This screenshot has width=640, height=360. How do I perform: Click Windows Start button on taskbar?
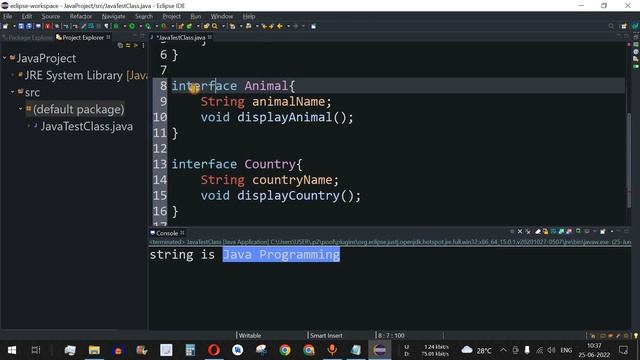pyautogui.click(x=12, y=350)
